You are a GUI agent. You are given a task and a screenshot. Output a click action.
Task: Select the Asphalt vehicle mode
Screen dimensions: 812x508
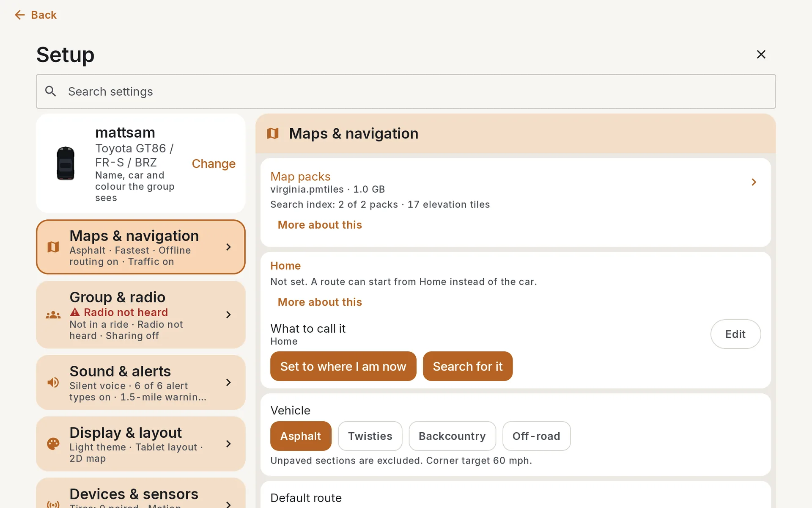(301, 436)
